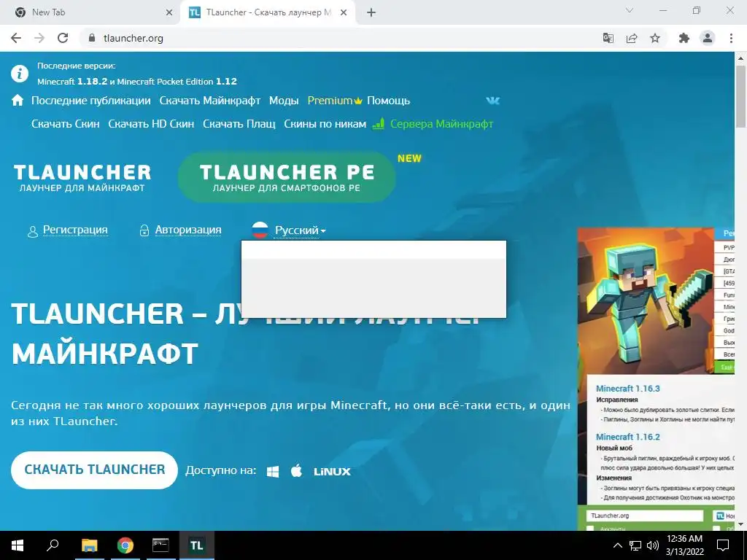The width and height of the screenshot is (747, 560).
Task: Click the green server signal icon
Action: 379,124
